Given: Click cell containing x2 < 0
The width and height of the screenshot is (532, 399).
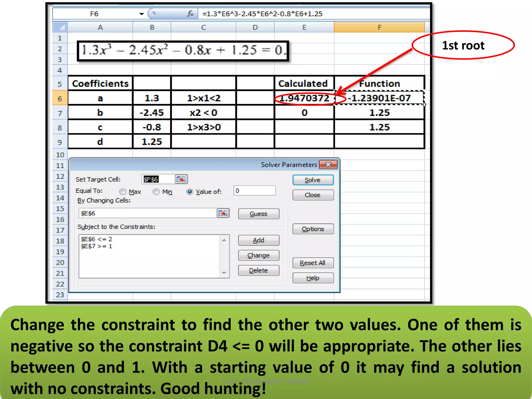Looking at the screenshot, I should pyautogui.click(x=204, y=112).
